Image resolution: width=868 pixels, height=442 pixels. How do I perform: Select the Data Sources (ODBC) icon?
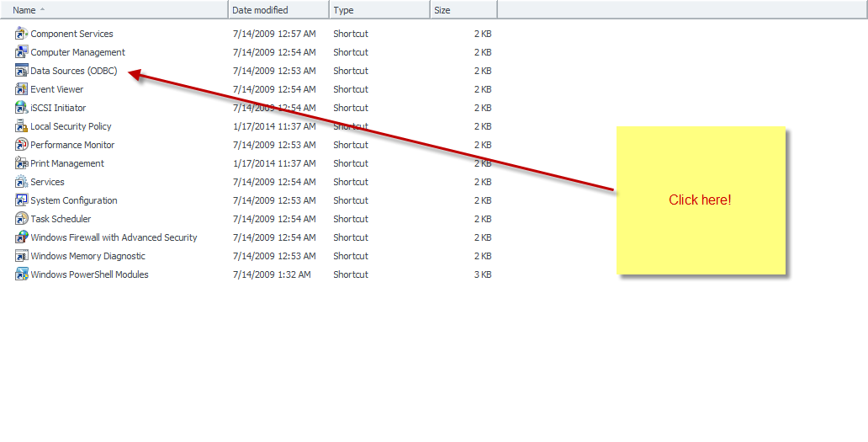(x=22, y=71)
